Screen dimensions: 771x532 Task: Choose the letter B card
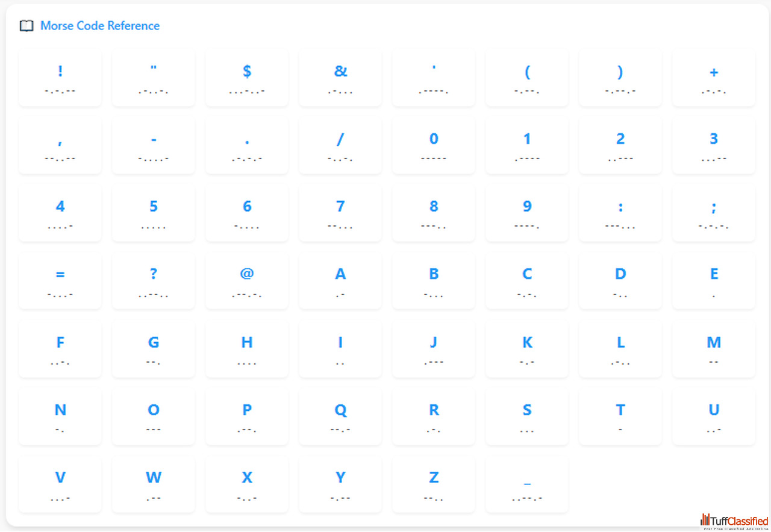coord(434,281)
